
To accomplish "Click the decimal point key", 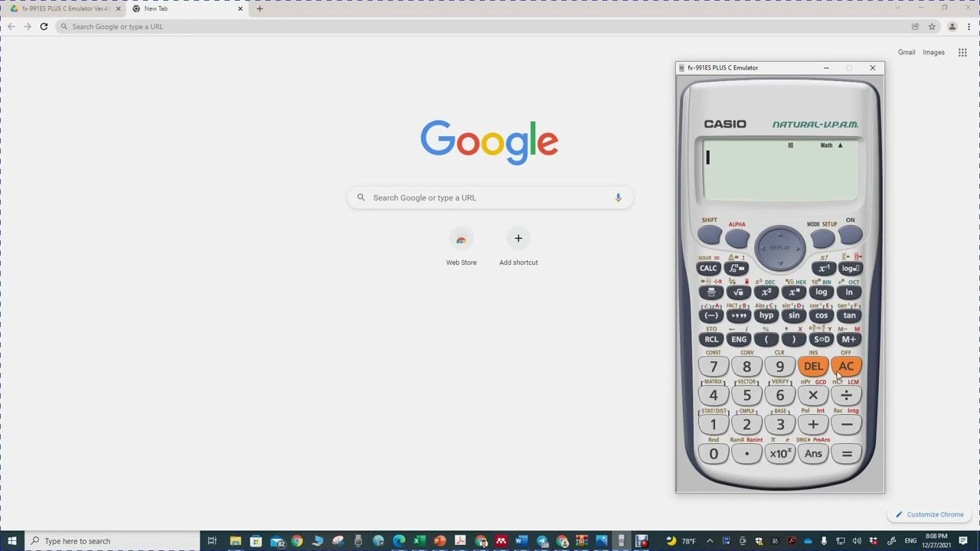I will (746, 454).
